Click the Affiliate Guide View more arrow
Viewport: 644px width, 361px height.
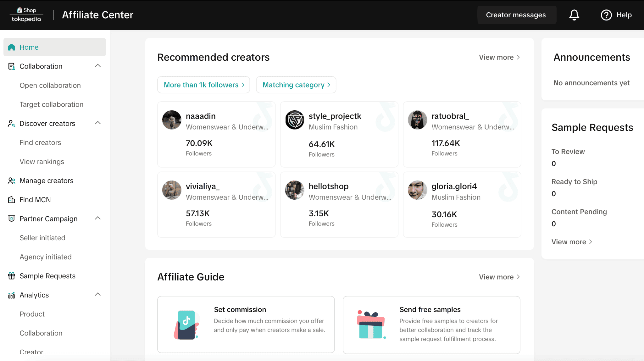[x=519, y=277]
